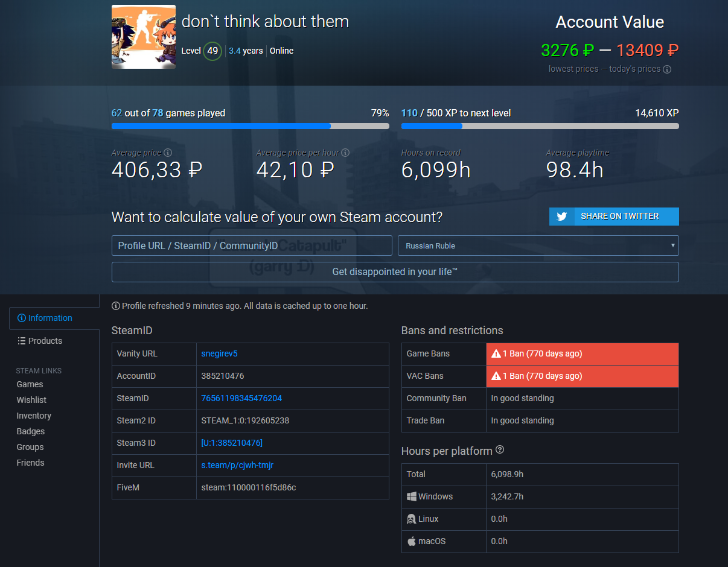This screenshot has width=728, height=567.
Task: Open the Groups Steam link
Action: point(30,447)
